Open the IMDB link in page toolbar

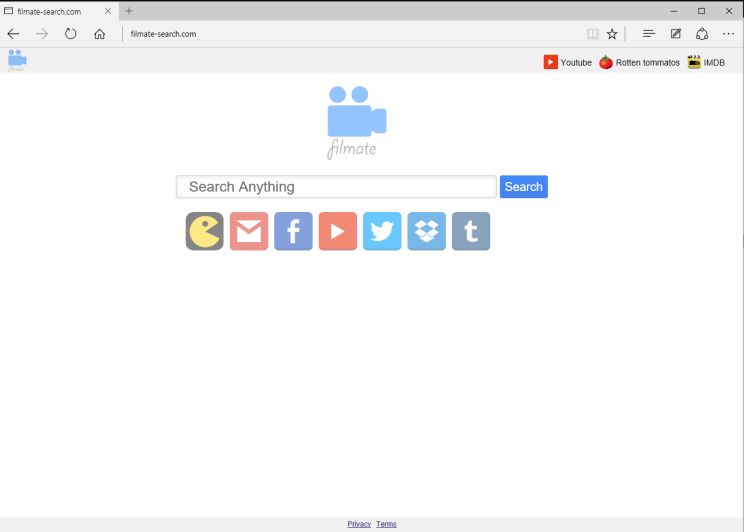coord(707,62)
